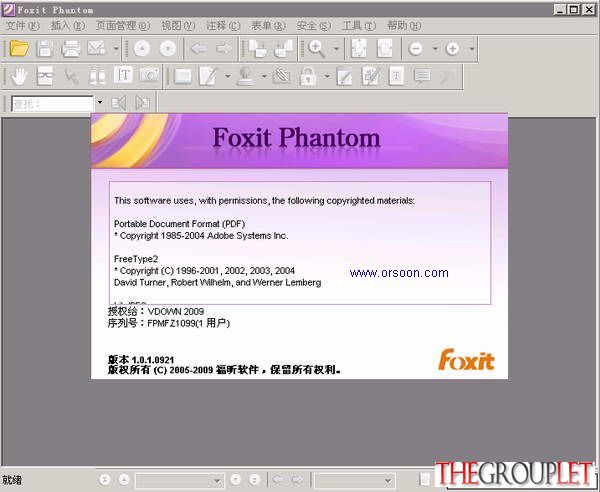Click the next page button in the status bar
600x492 pixels.
(236, 479)
